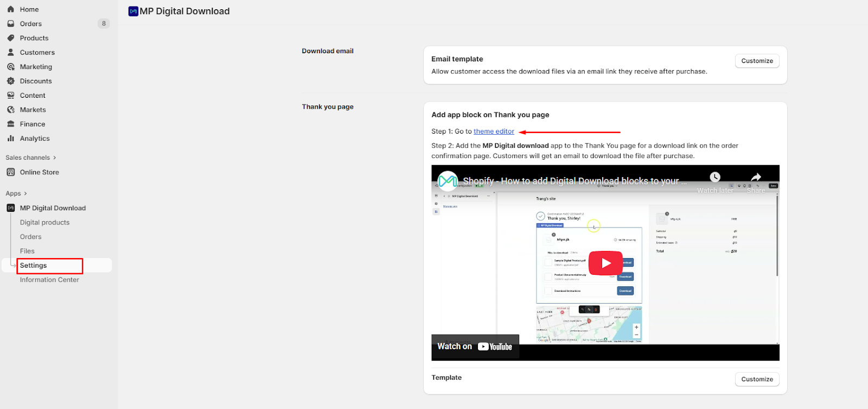Open Settings under MP Digital Download
This screenshot has width=868, height=409.
[x=34, y=266]
